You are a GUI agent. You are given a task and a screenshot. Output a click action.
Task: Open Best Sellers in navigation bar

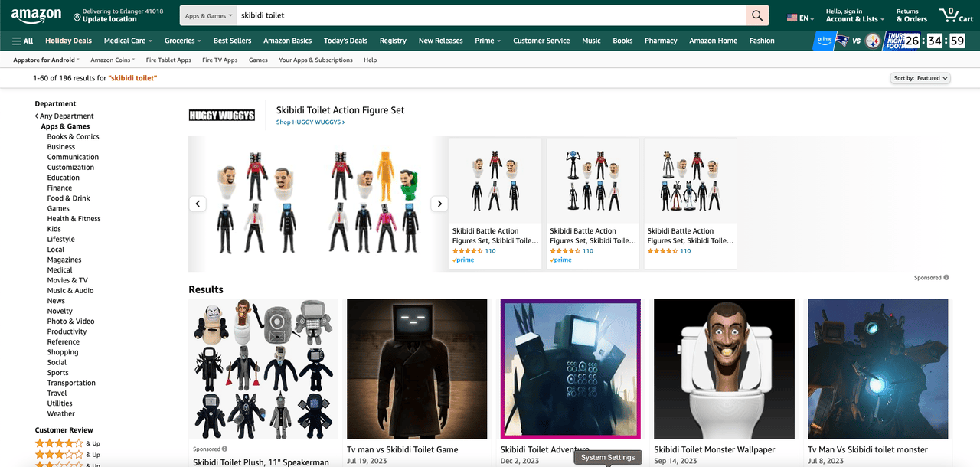coord(233,41)
